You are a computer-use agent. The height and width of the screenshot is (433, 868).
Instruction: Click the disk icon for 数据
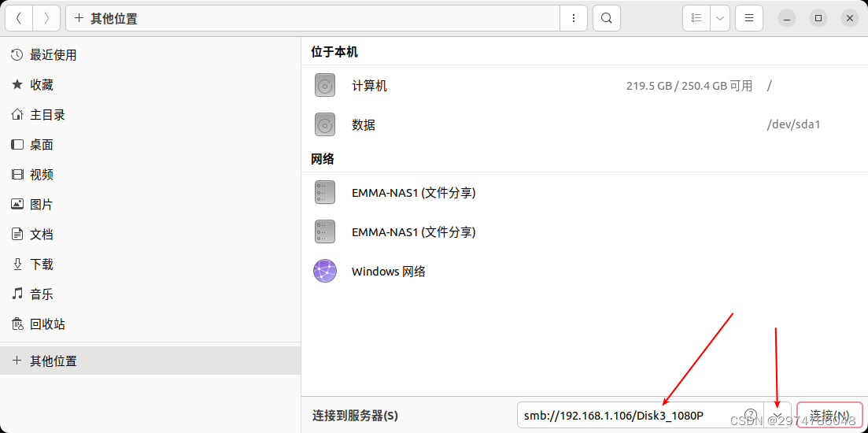[325, 125]
